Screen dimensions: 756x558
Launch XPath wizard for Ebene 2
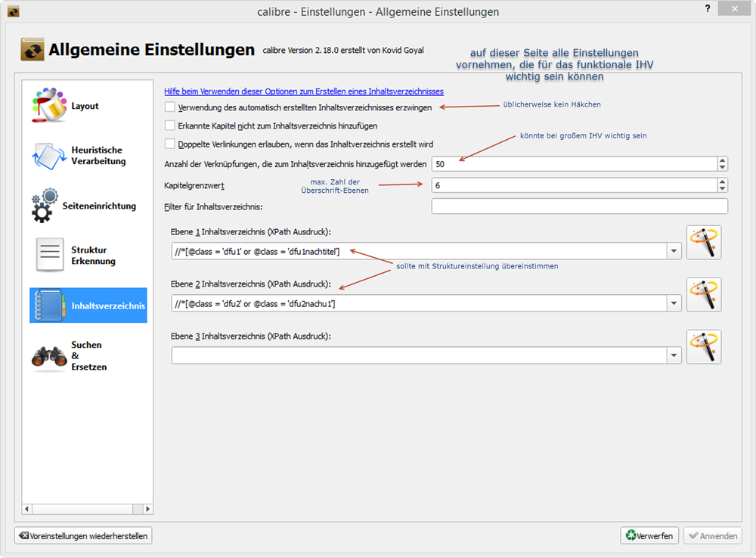(703, 295)
